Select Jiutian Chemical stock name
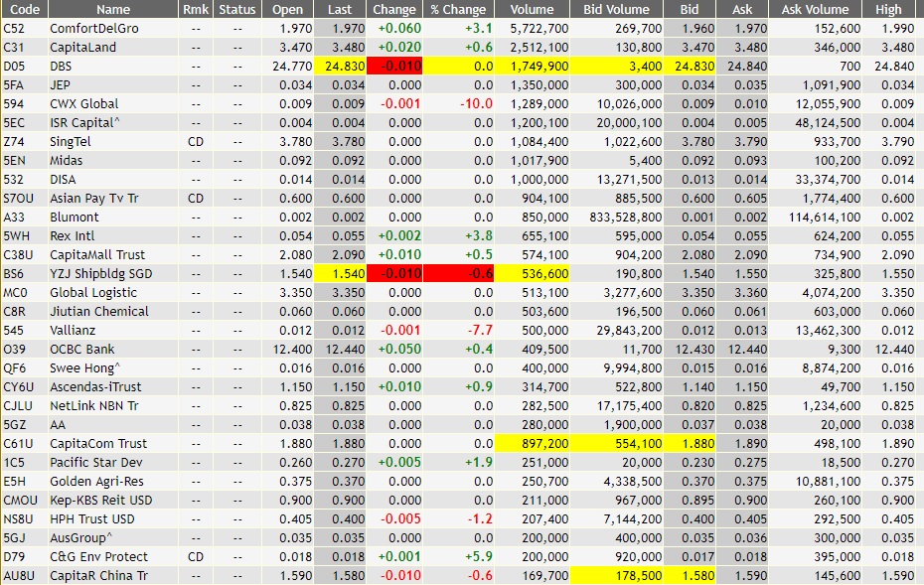The image size is (924, 585). point(99,311)
